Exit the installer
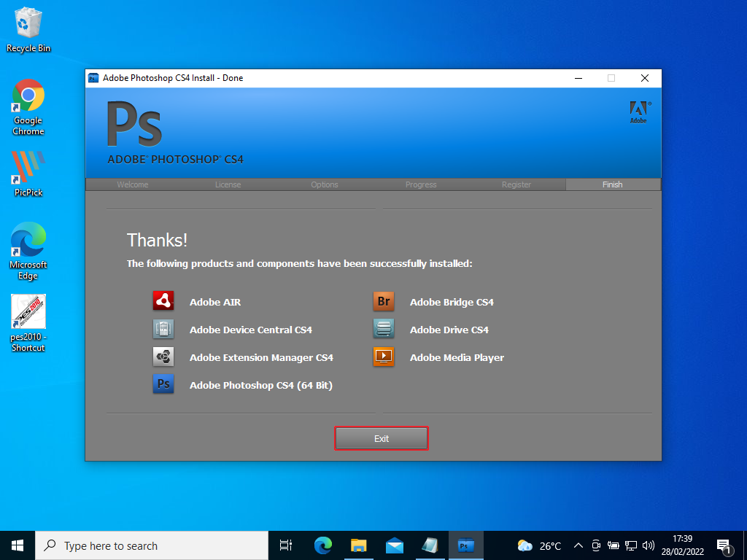The image size is (747, 560). pos(381,438)
